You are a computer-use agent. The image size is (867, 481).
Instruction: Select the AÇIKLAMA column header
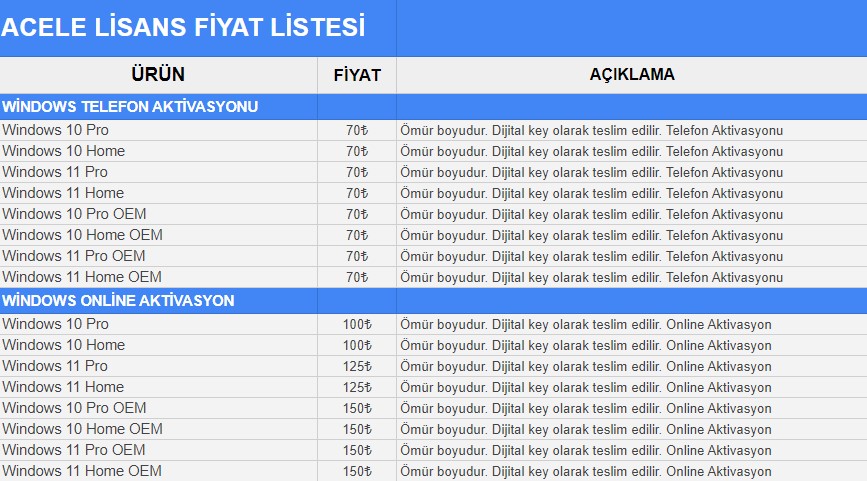click(631, 74)
